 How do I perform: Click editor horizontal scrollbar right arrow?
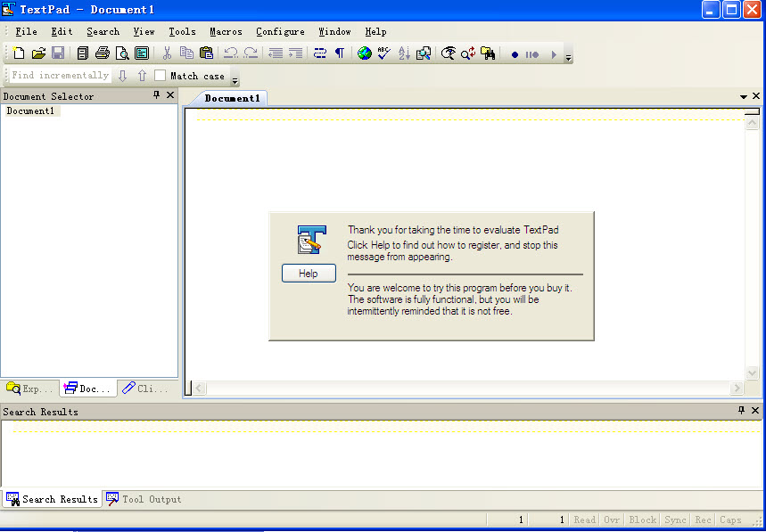[737, 389]
